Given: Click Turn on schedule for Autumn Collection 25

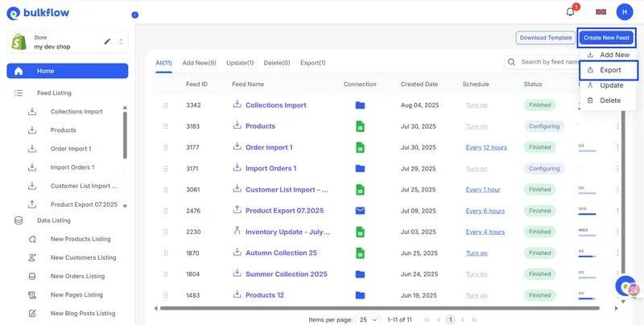Looking at the screenshot, I should (x=477, y=253).
